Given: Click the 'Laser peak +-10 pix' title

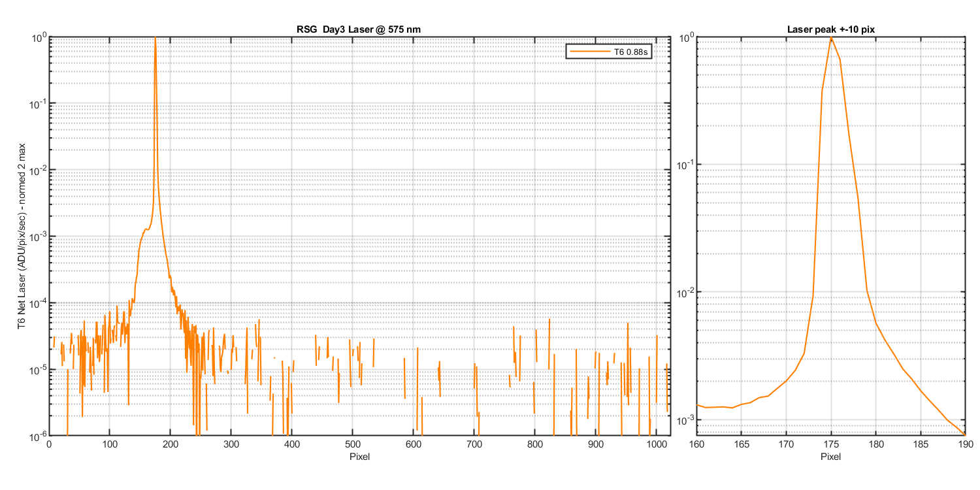Looking at the screenshot, I should [x=830, y=31].
